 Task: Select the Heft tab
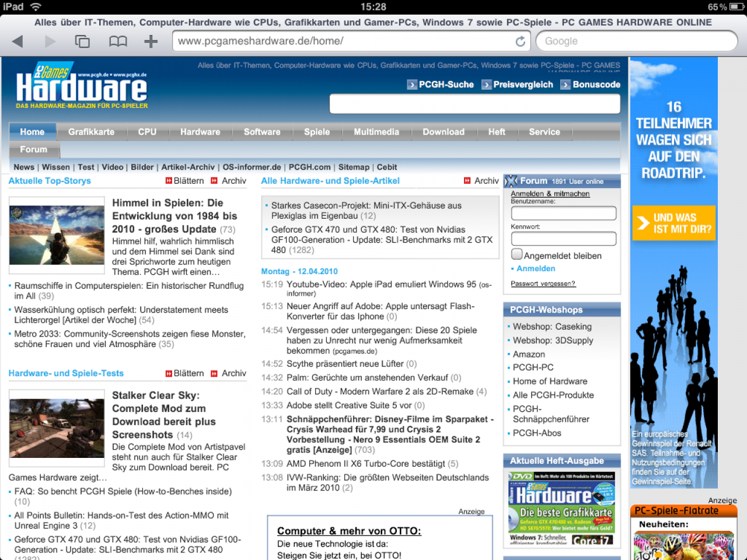tap(497, 132)
